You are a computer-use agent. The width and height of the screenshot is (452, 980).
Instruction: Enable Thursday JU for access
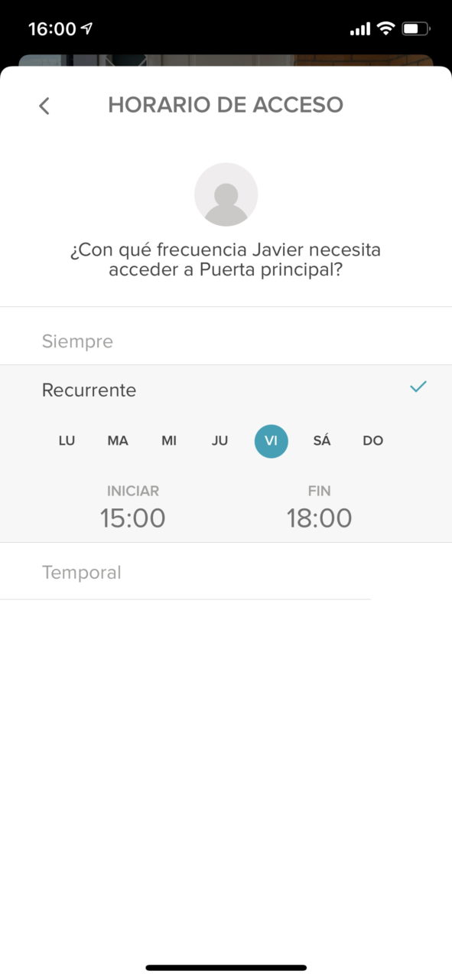pyautogui.click(x=219, y=441)
